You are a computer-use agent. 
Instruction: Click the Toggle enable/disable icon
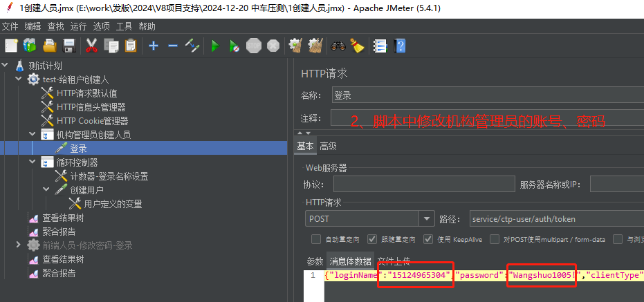pos(192,45)
